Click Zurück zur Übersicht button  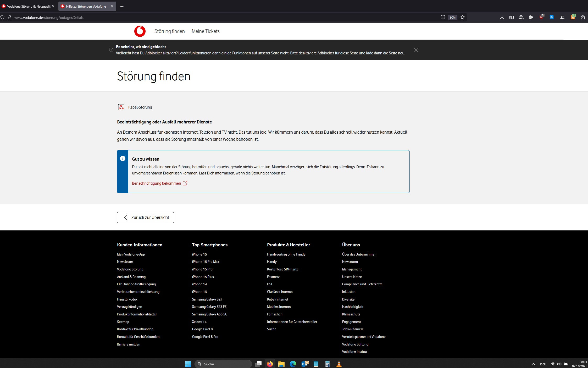coord(145,217)
